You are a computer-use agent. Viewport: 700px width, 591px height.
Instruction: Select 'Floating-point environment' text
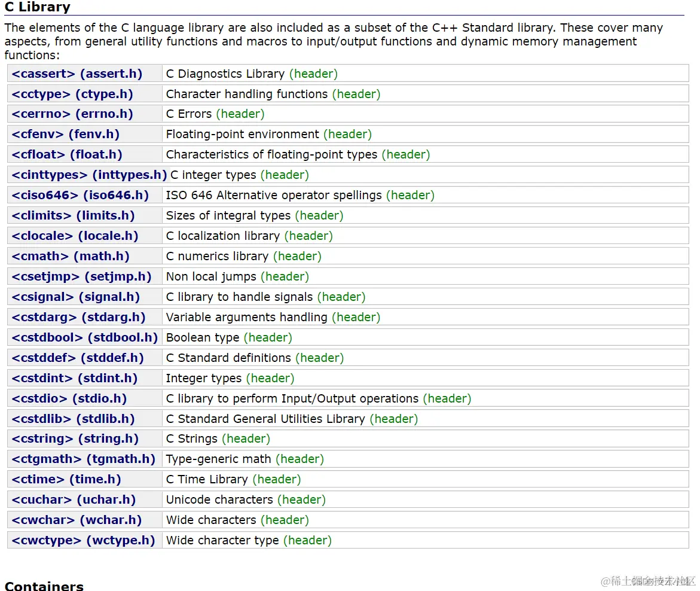click(243, 135)
